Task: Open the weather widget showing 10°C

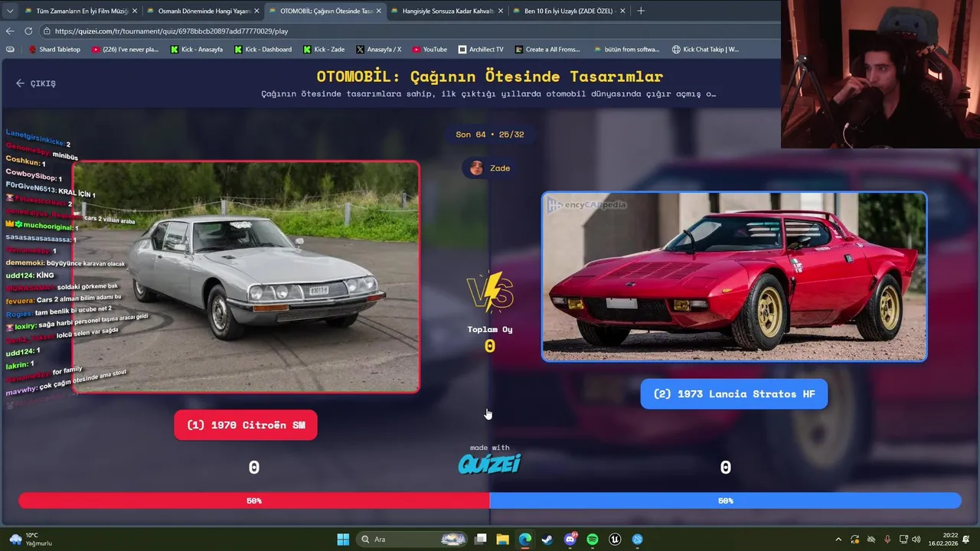Action: (31, 539)
